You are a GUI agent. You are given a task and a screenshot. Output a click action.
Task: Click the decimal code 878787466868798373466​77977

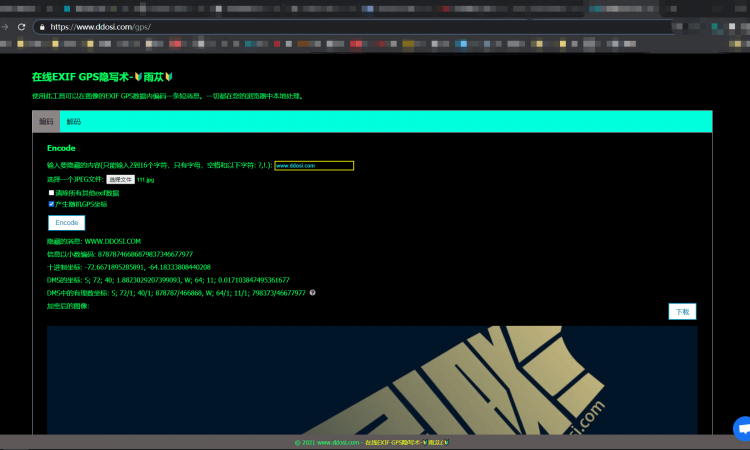coord(145,254)
